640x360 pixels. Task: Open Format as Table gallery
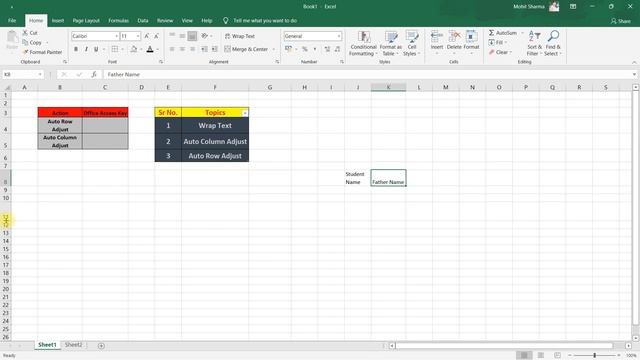pyautogui.click(x=391, y=43)
